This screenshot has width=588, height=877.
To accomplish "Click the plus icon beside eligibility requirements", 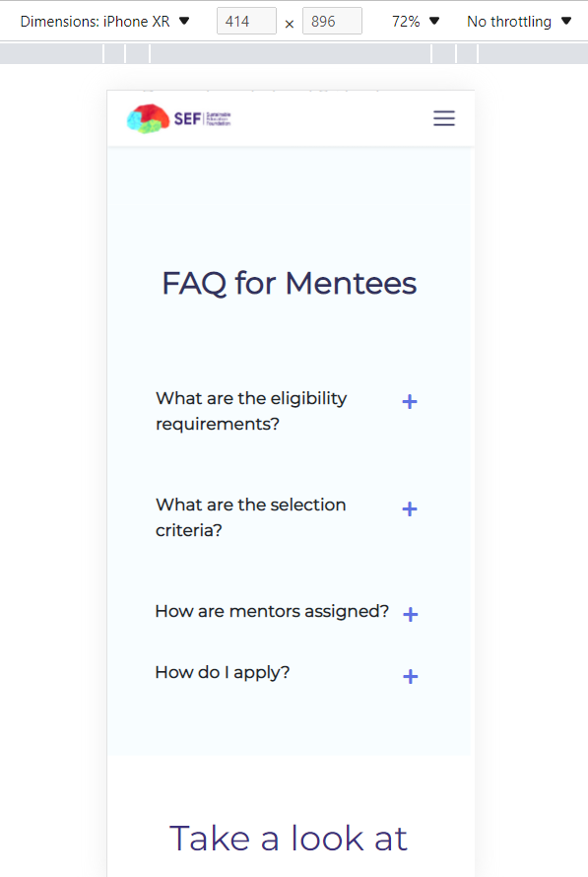I will coord(410,402).
